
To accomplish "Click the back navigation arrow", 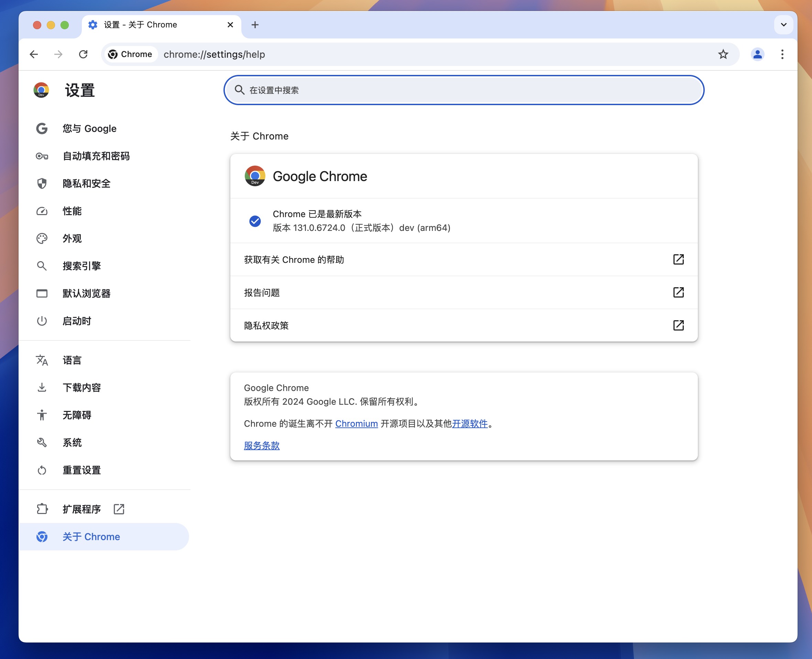I will coord(34,54).
